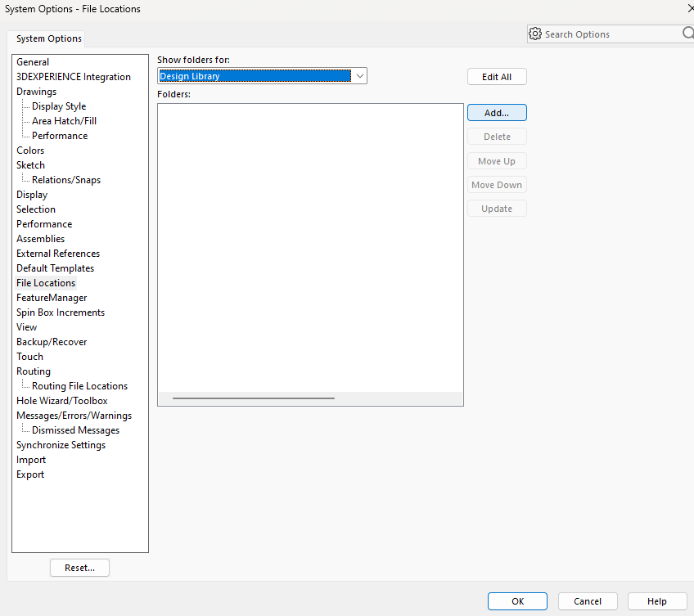
Task: Click the gear icon in search box
Action: (x=535, y=34)
